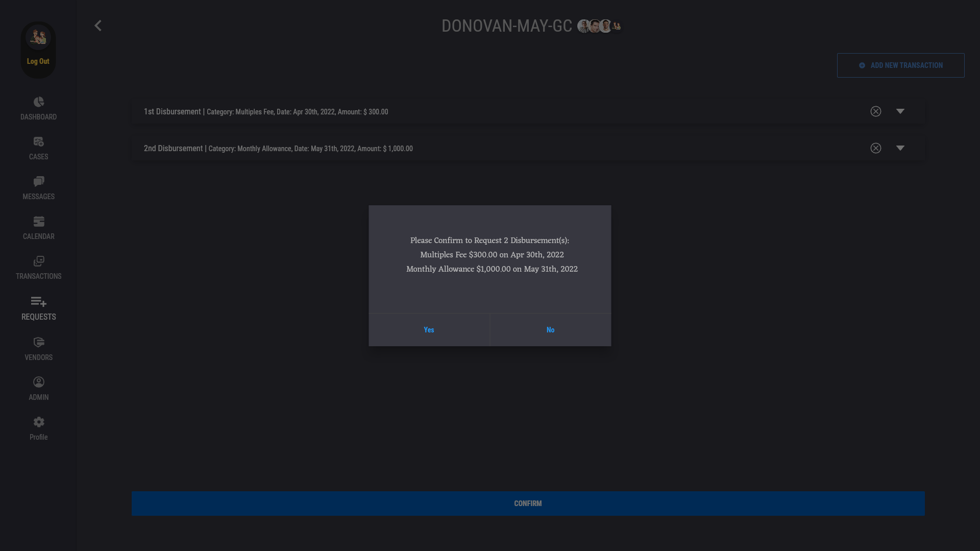Image resolution: width=980 pixels, height=551 pixels.
Task: Expand the 2nd Disbursement details
Action: [900, 148]
